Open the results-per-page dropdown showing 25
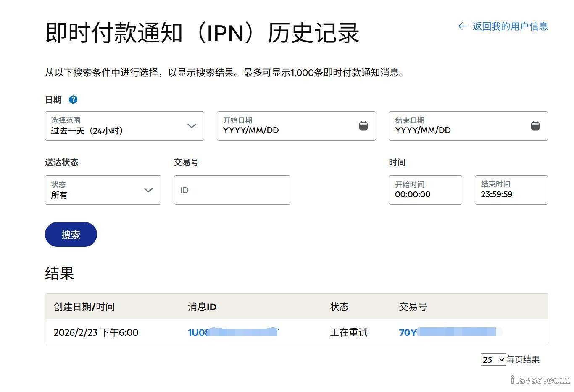The image size is (574, 392). 493,359
